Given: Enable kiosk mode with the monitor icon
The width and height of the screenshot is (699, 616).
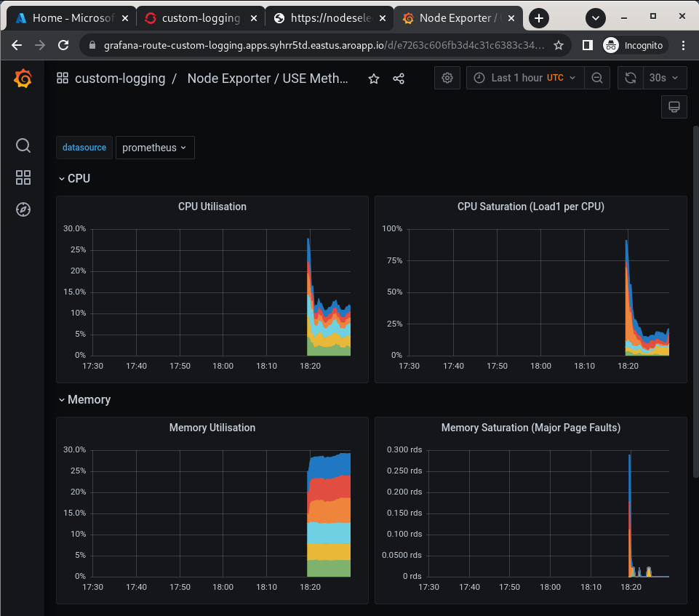Looking at the screenshot, I should pyautogui.click(x=674, y=106).
